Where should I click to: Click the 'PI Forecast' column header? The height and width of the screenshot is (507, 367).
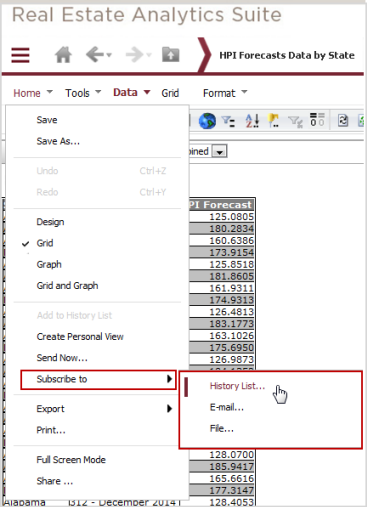tap(221, 205)
